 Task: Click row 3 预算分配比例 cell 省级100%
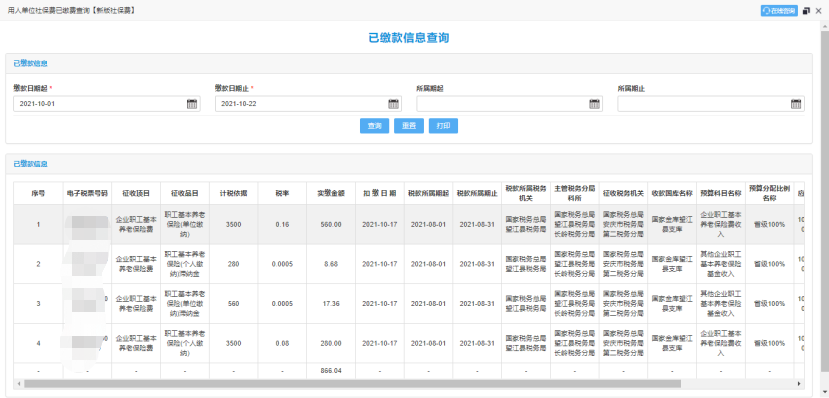769,304
